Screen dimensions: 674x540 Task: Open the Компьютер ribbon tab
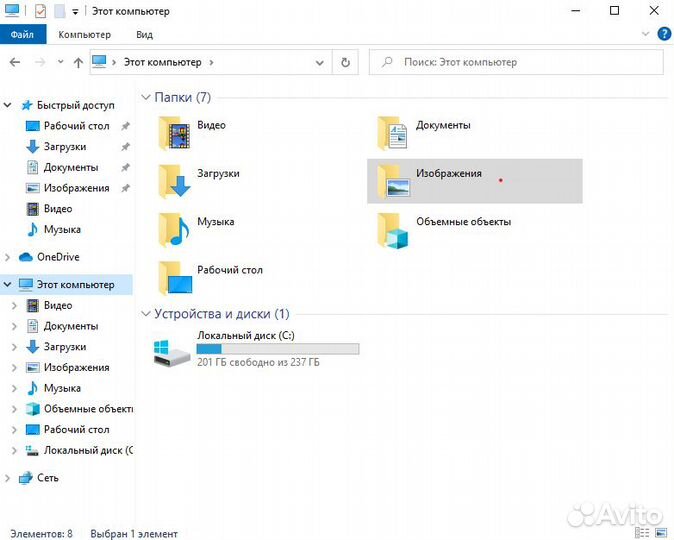pos(84,34)
